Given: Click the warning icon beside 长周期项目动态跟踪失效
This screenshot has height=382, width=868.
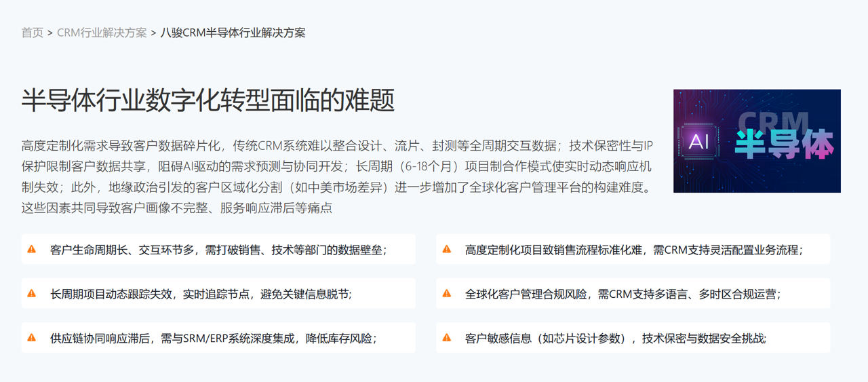Looking at the screenshot, I should pos(32,294).
